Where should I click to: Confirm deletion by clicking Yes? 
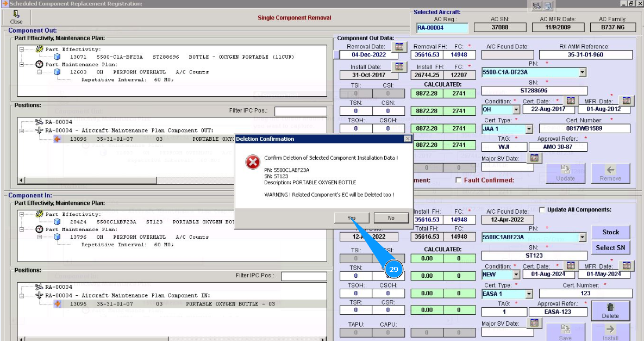coord(352,218)
